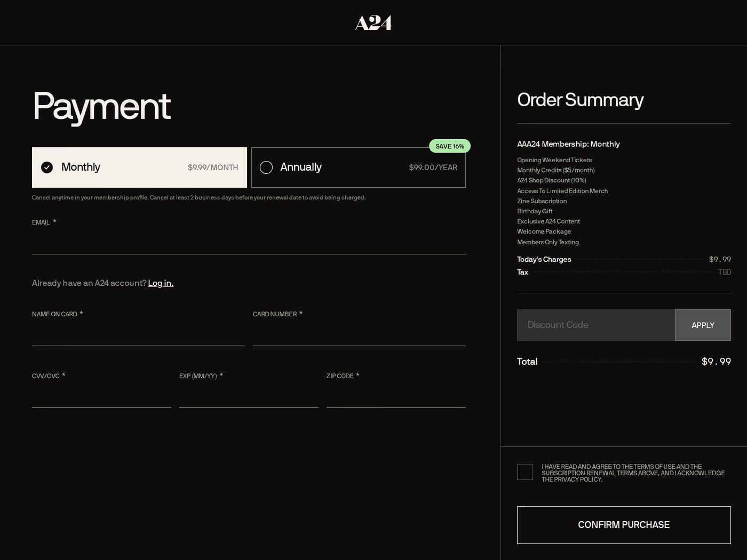Click the Members Only Texting benefit
This screenshot has width=747, height=560.
[x=547, y=242]
